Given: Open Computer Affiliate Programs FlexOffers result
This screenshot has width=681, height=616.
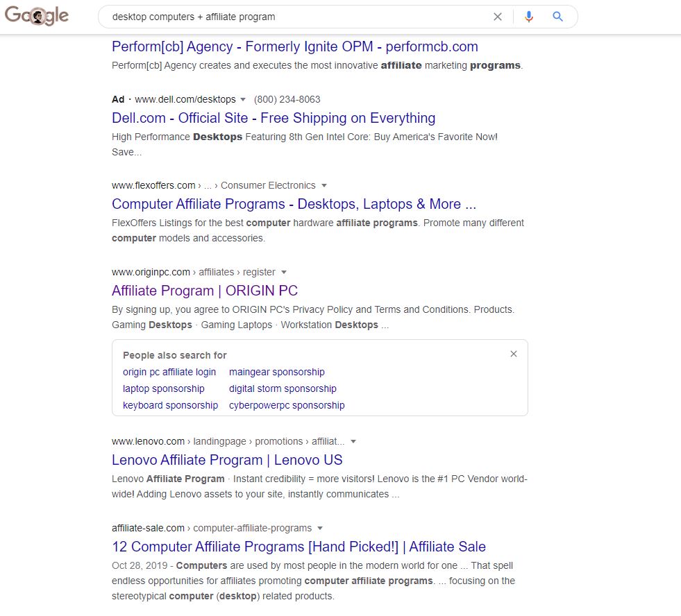Looking at the screenshot, I should coord(294,204).
